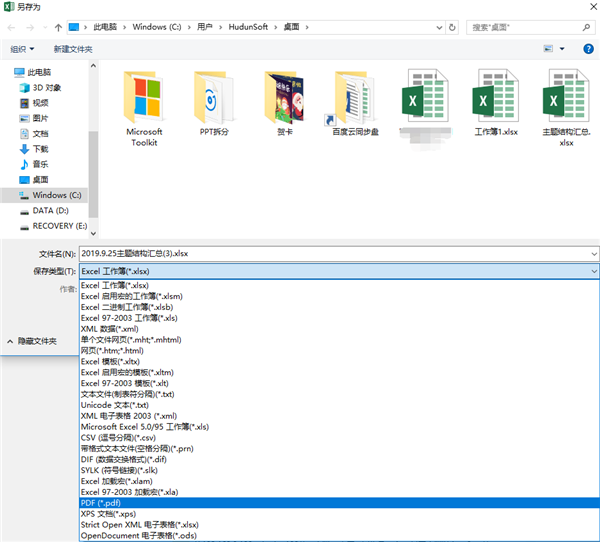The height and width of the screenshot is (542, 600).
Task: Expand the address bar history dropdown
Action: [x=439, y=28]
